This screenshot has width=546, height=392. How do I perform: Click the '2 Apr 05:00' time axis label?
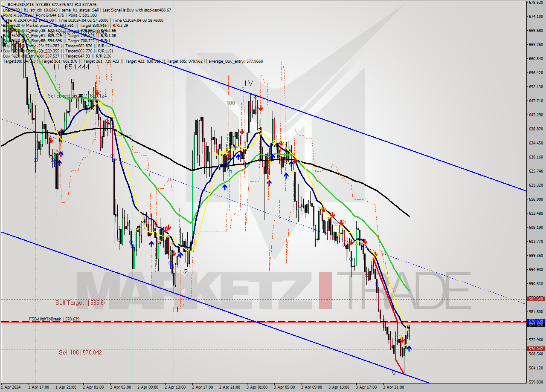121,388
